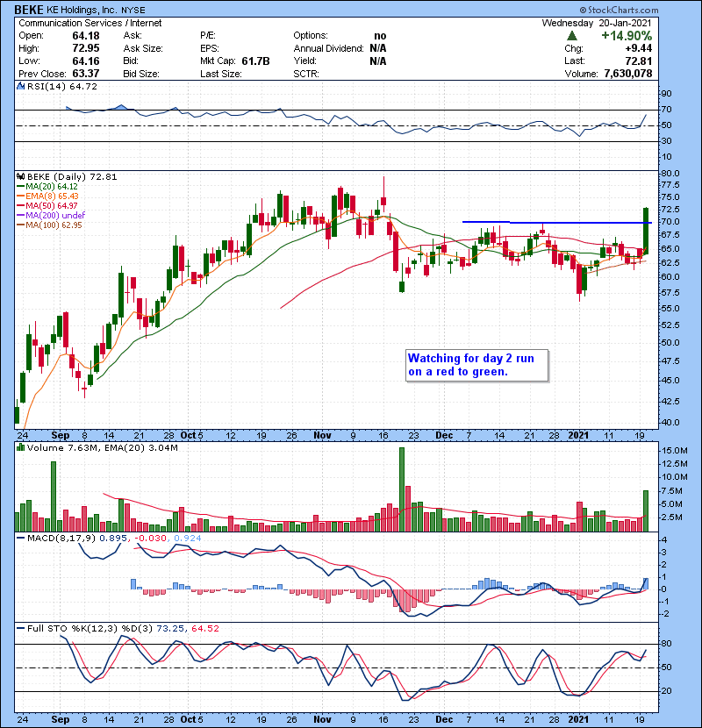Click the High price value 72.95
Image resolution: width=702 pixels, height=728 pixels.
coord(86,48)
